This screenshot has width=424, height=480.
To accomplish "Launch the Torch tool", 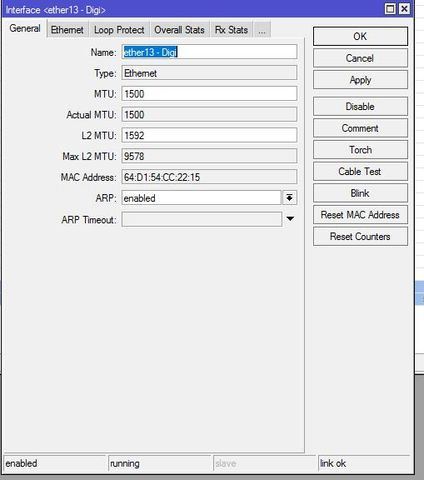I will click(x=360, y=150).
